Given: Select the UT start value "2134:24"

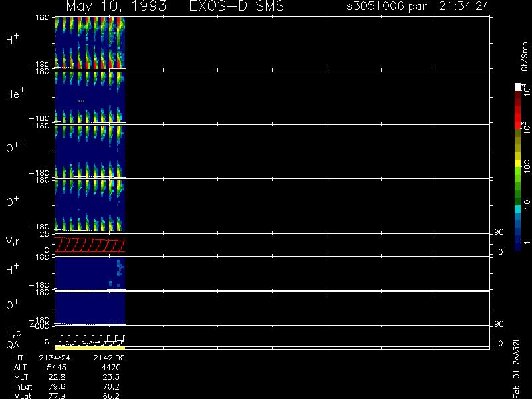Looking at the screenshot, I should coord(55,358).
